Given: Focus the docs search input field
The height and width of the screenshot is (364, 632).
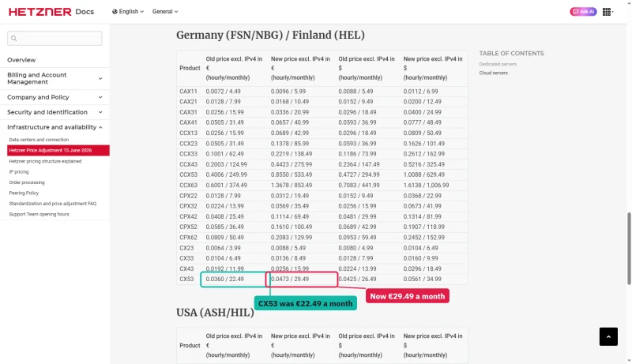Looking at the screenshot, I should [55, 38].
